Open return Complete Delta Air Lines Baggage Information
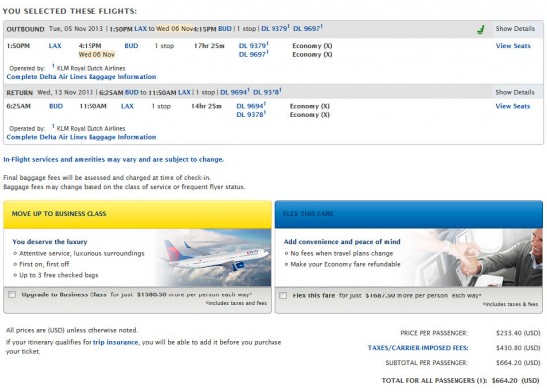Viewport: 547px width, 392px height. click(x=82, y=137)
